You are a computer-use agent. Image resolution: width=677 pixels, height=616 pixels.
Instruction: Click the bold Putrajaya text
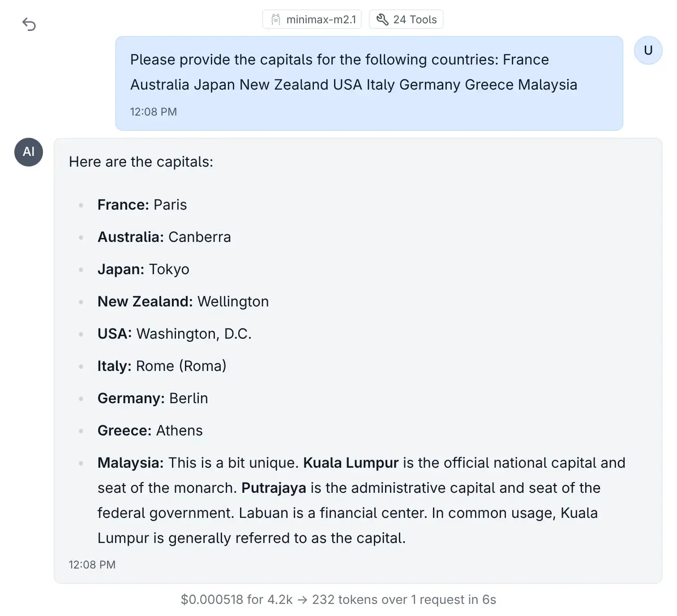coord(274,488)
